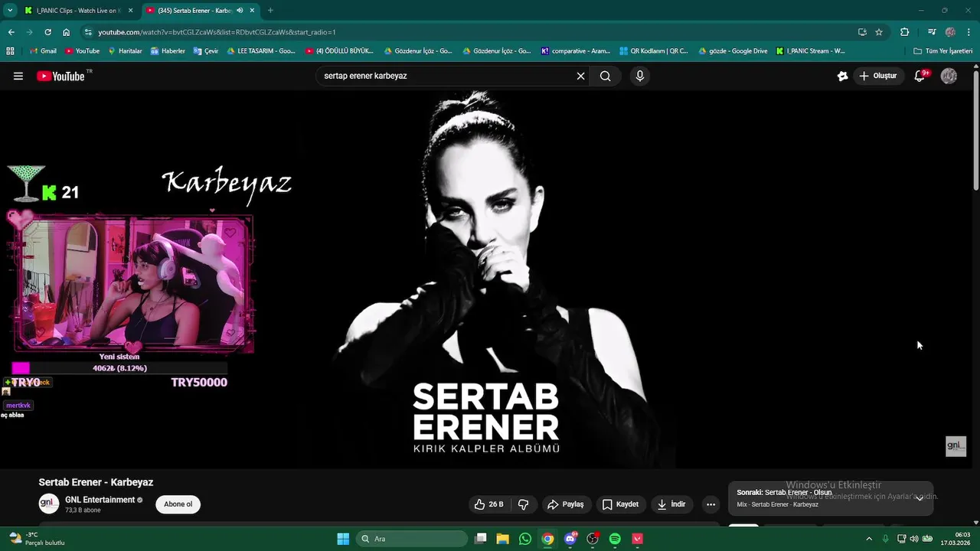Open the apps grid in bookmarks bar

click(10, 51)
